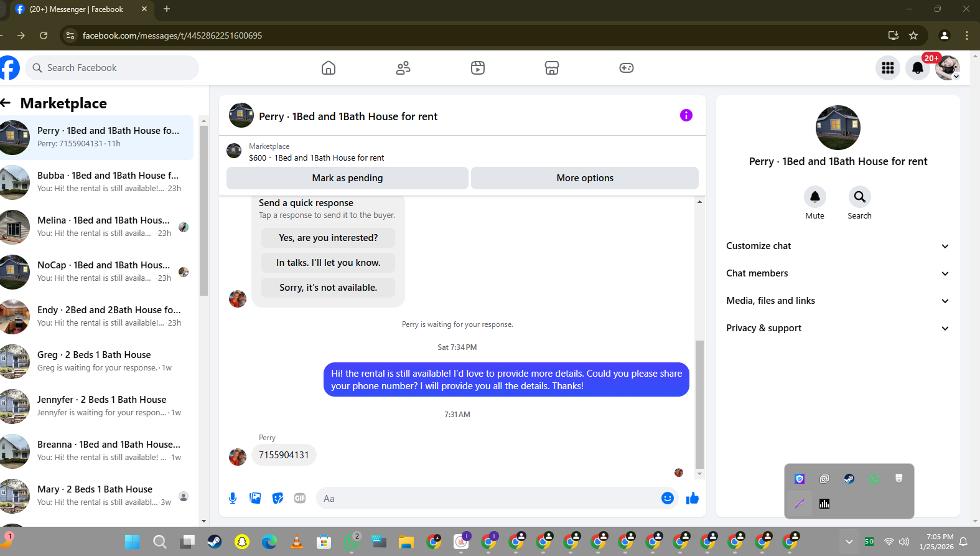Toggle the hidden tray icons chevron
This screenshot has width=980, height=556.
[x=849, y=542]
